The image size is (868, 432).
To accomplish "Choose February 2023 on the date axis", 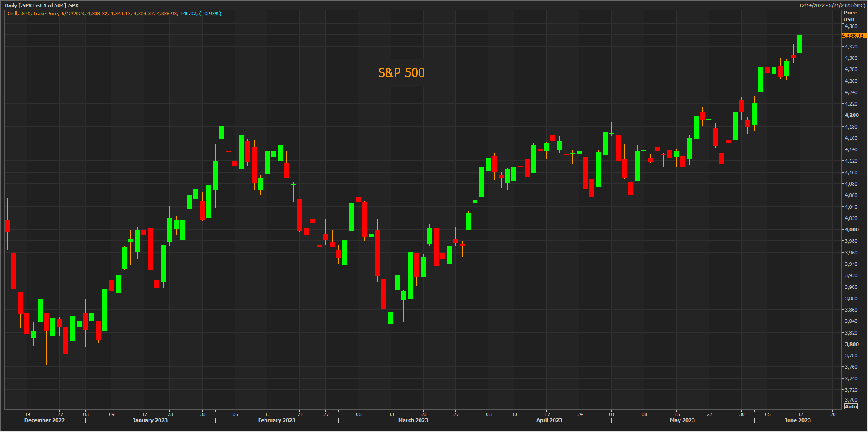I will [276, 421].
